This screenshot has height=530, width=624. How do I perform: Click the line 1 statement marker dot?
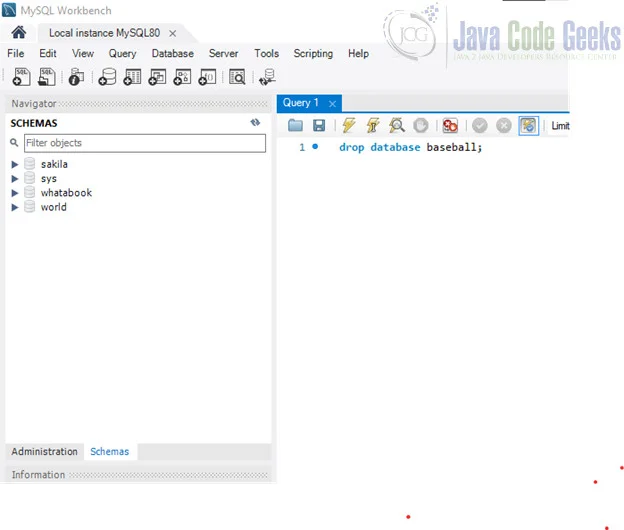click(x=315, y=146)
